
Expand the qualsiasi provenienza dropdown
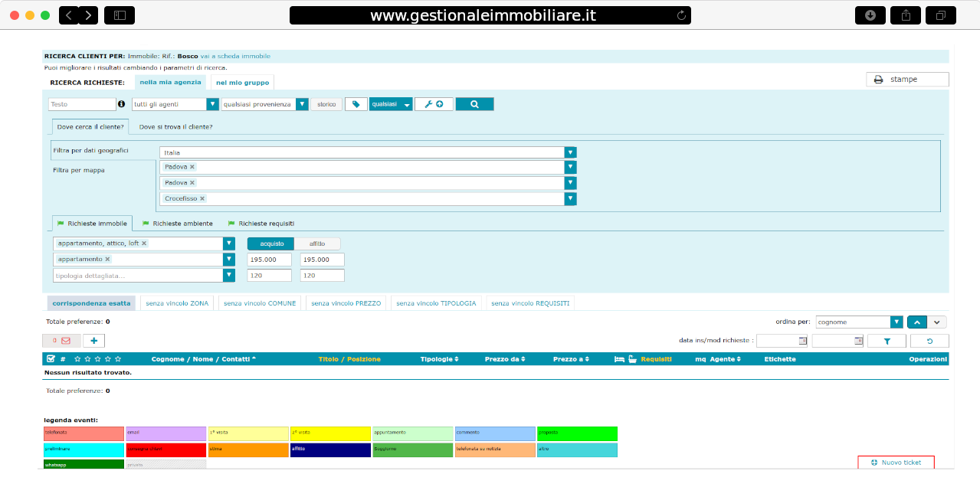(264, 104)
